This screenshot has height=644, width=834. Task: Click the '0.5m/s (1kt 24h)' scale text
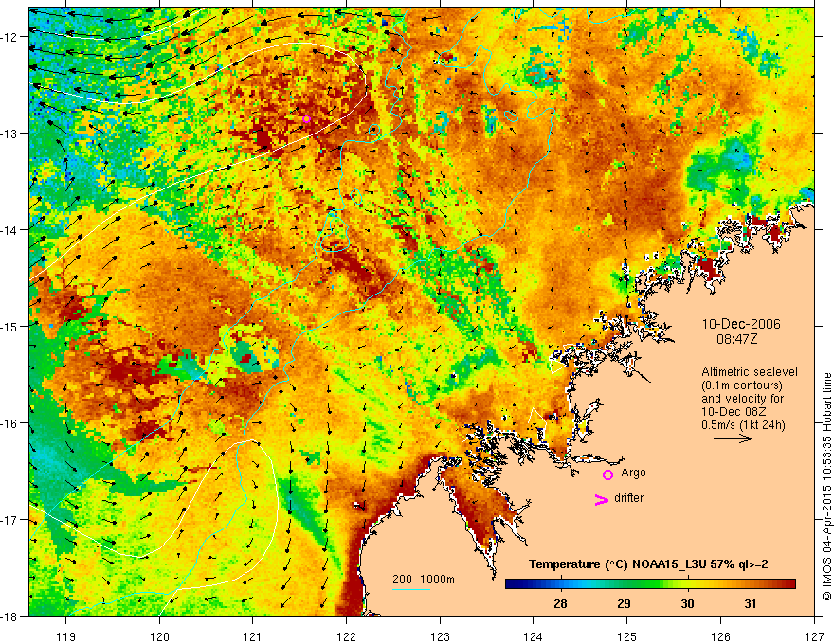point(743,424)
